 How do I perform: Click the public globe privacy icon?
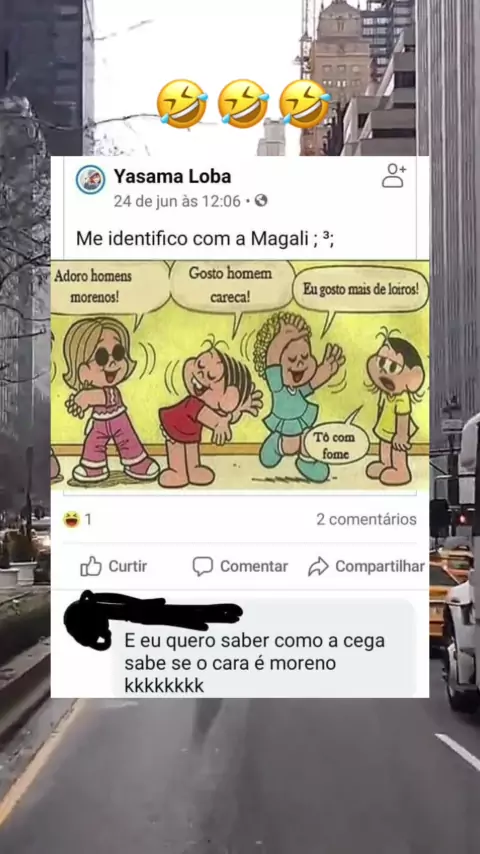[261, 201]
